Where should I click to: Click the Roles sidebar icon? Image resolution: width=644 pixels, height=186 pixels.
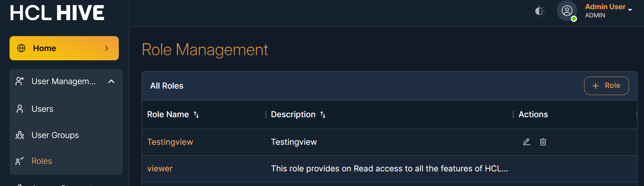pos(20,161)
